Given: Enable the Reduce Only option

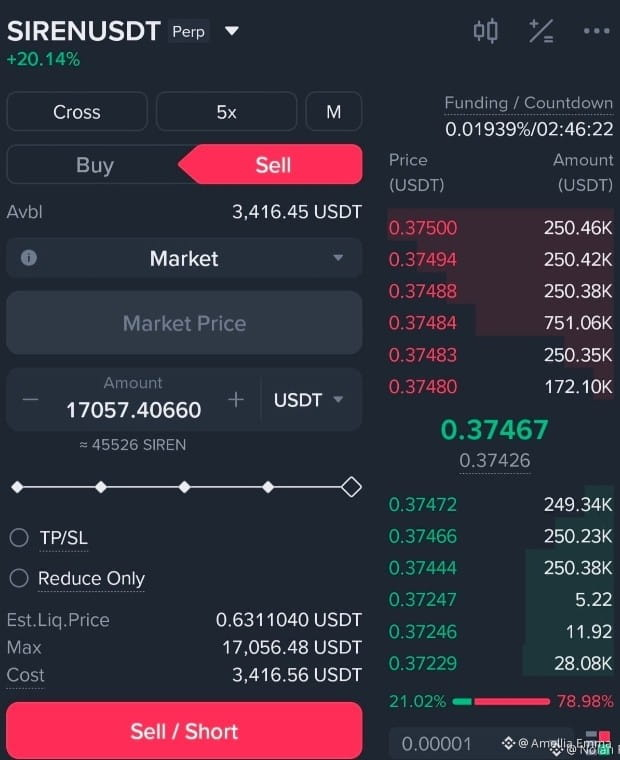Looking at the screenshot, I should point(19,578).
